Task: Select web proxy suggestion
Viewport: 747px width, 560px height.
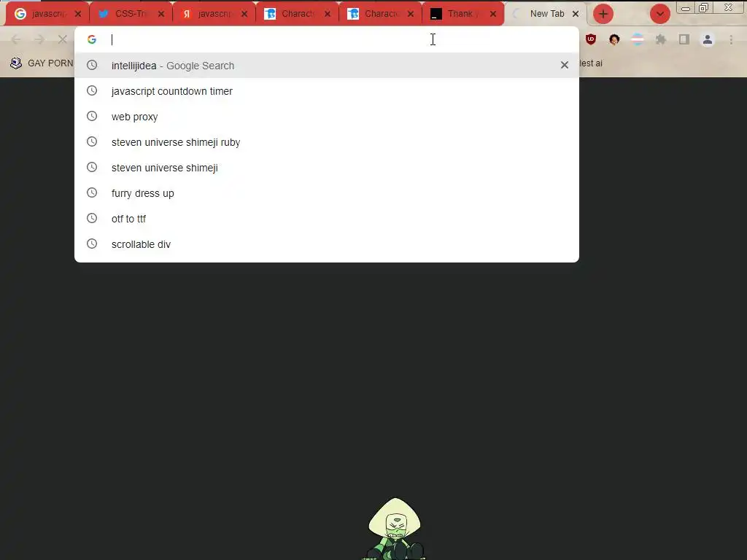Action: click(327, 117)
